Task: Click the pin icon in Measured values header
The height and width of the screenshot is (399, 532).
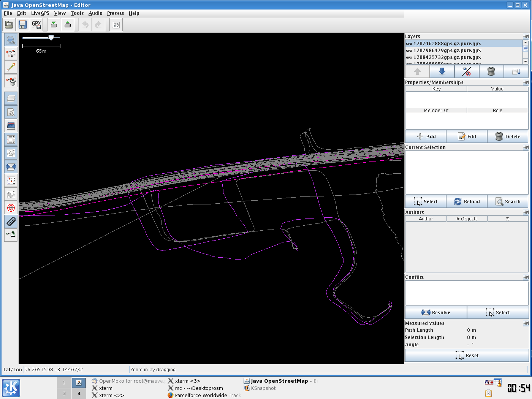Action: (526, 323)
